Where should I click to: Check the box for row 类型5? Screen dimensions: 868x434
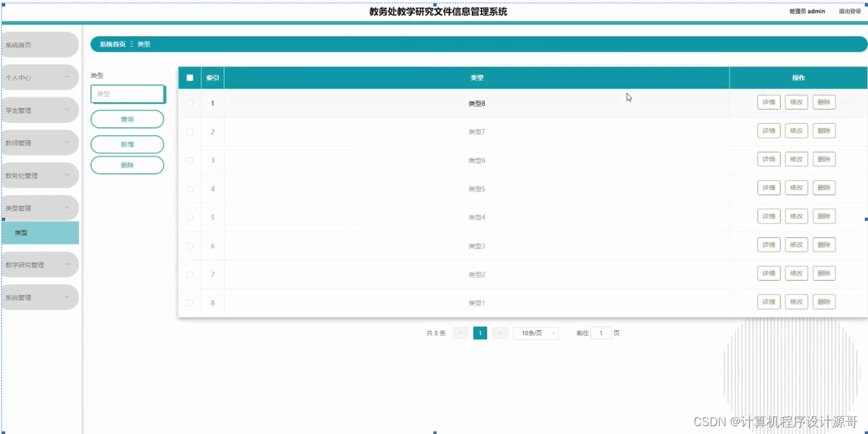tap(190, 189)
